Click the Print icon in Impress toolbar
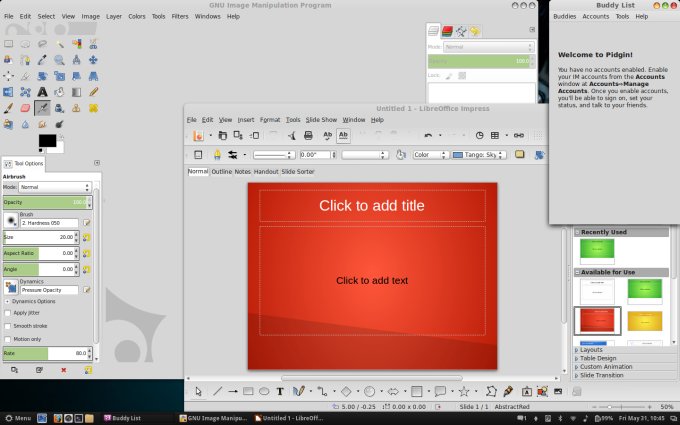Viewport: 680px width, 425px height. click(x=309, y=135)
